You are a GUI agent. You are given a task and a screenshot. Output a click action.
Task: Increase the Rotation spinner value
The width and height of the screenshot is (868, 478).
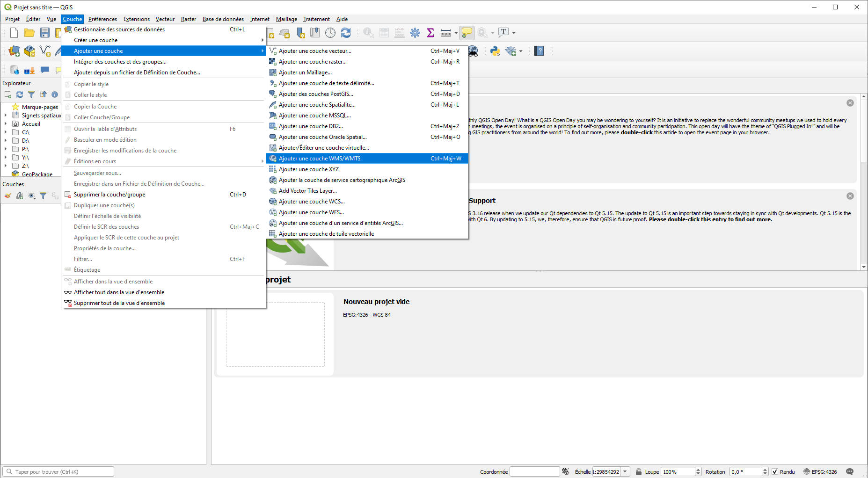(765, 470)
